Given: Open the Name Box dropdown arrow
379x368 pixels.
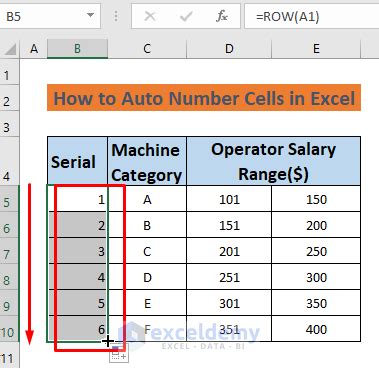Looking at the screenshot, I should (90, 15).
